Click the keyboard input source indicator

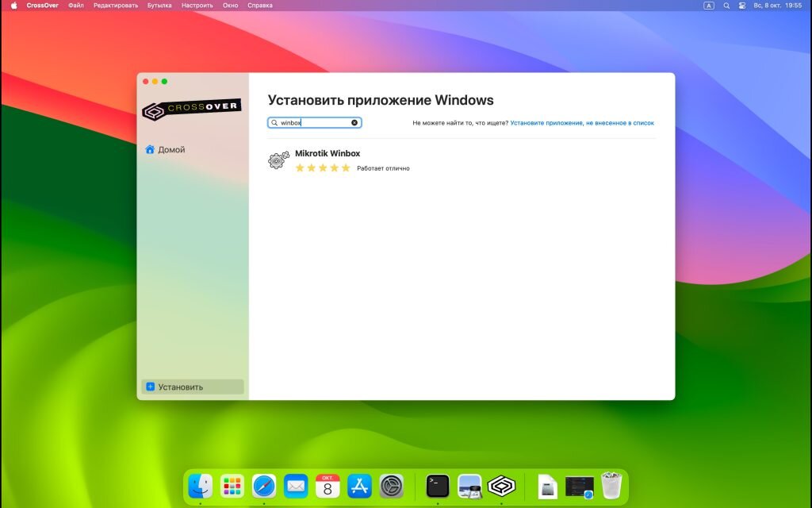(709, 6)
